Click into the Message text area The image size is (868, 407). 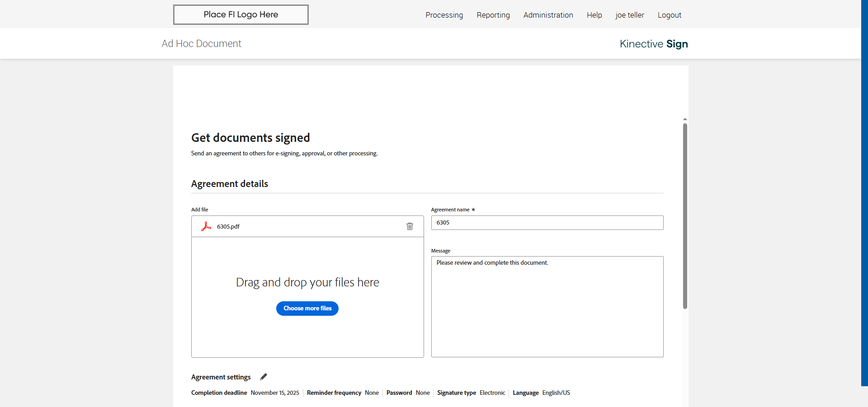[x=547, y=307]
